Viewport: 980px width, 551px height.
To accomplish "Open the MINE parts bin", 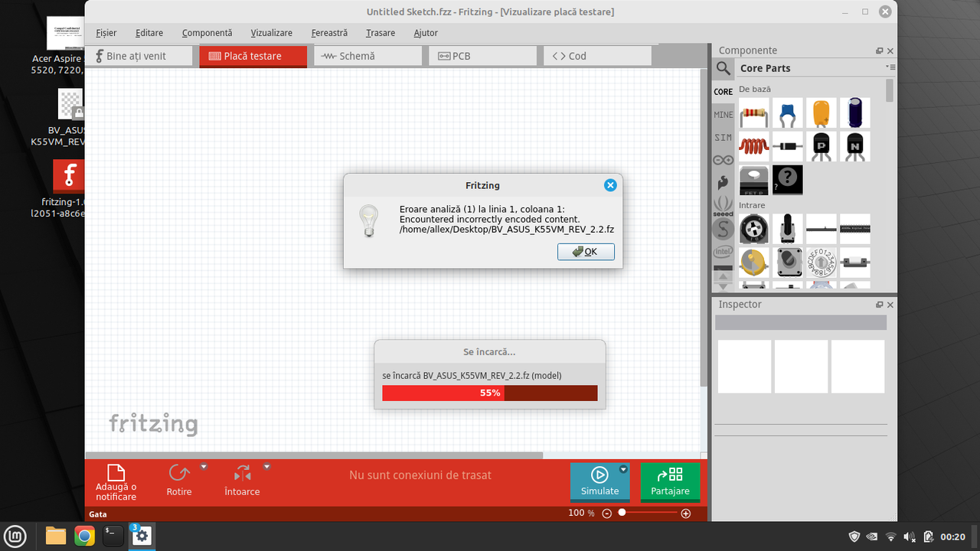I will pyautogui.click(x=724, y=115).
